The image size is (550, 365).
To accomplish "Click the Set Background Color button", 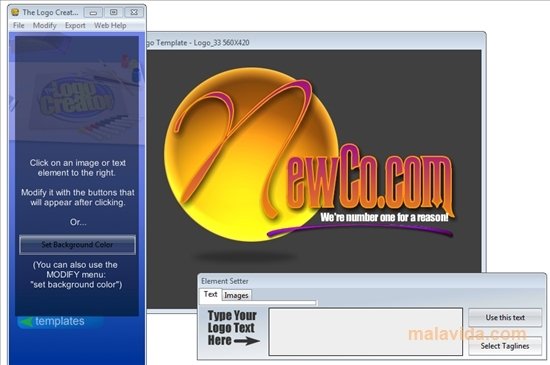I will (x=77, y=245).
